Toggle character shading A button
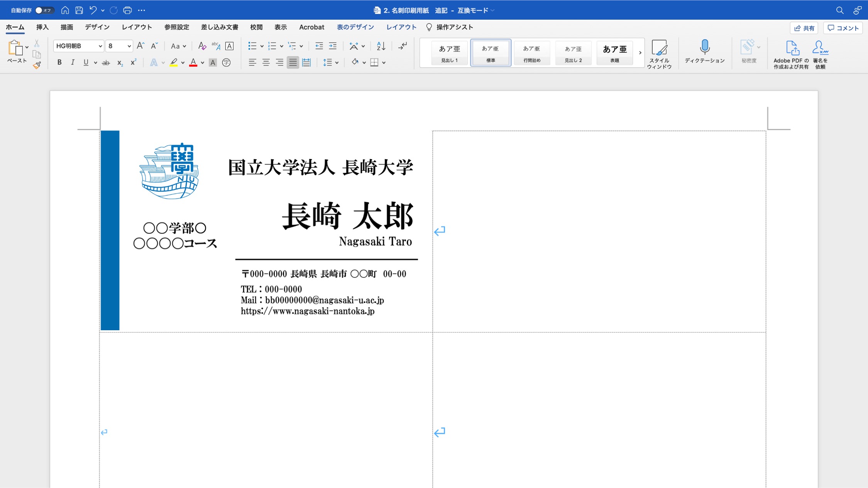 (x=213, y=62)
